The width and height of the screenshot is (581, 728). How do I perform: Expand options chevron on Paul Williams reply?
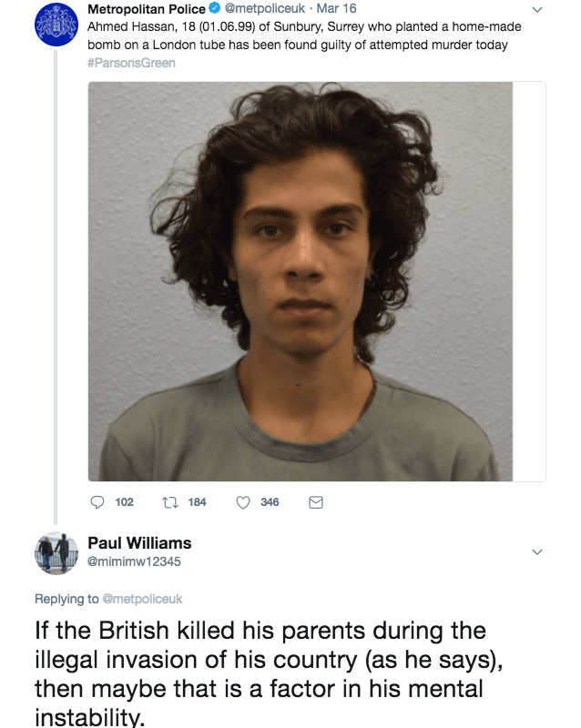(537, 552)
